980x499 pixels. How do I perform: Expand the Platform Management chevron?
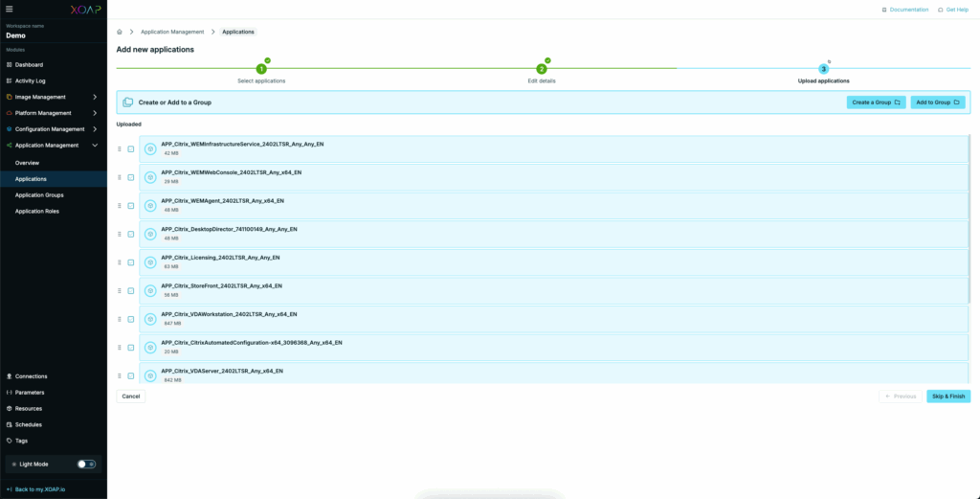click(x=95, y=113)
